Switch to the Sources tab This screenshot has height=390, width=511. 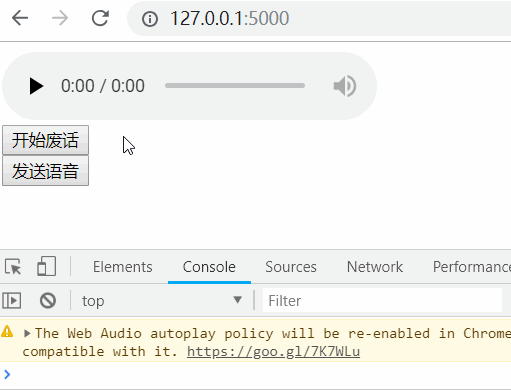pyautogui.click(x=291, y=267)
